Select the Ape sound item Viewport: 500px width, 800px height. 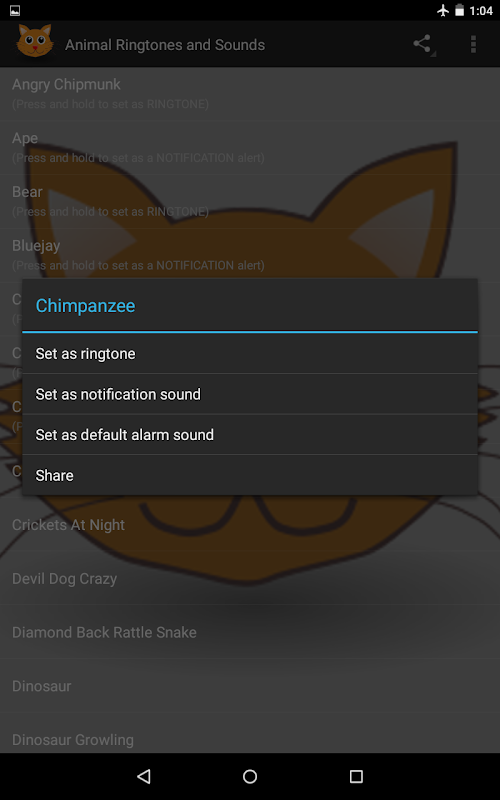pos(250,147)
